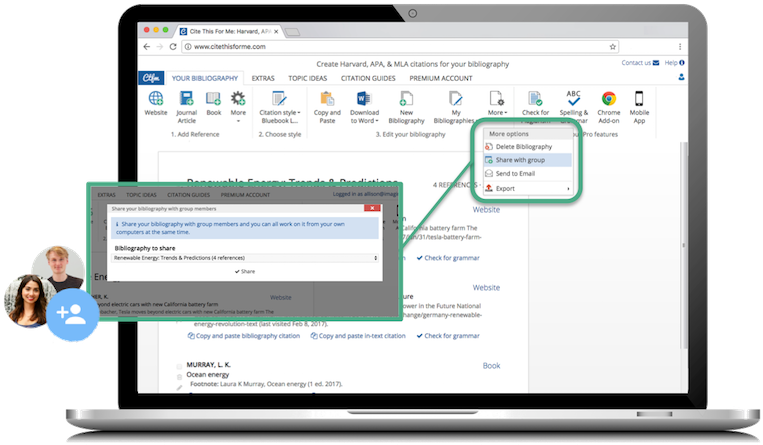
Task: Open the PREMIUM ACCOUNT tab
Action: click(440, 78)
